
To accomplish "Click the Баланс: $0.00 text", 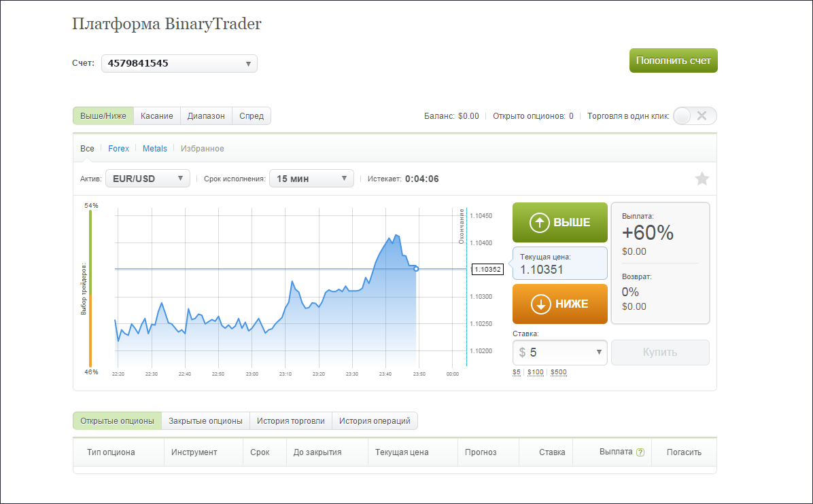I will click(x=451, y=116).
